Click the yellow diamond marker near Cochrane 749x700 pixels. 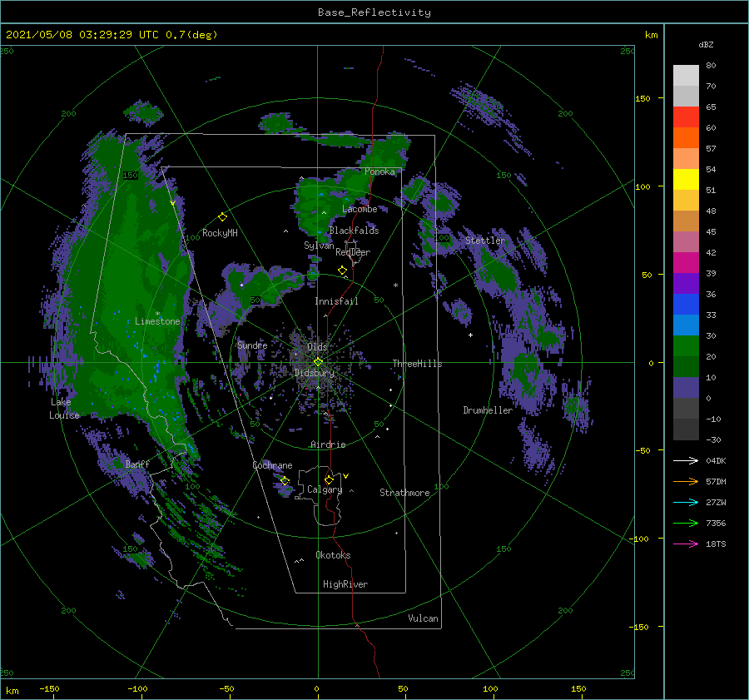[285, 481]
